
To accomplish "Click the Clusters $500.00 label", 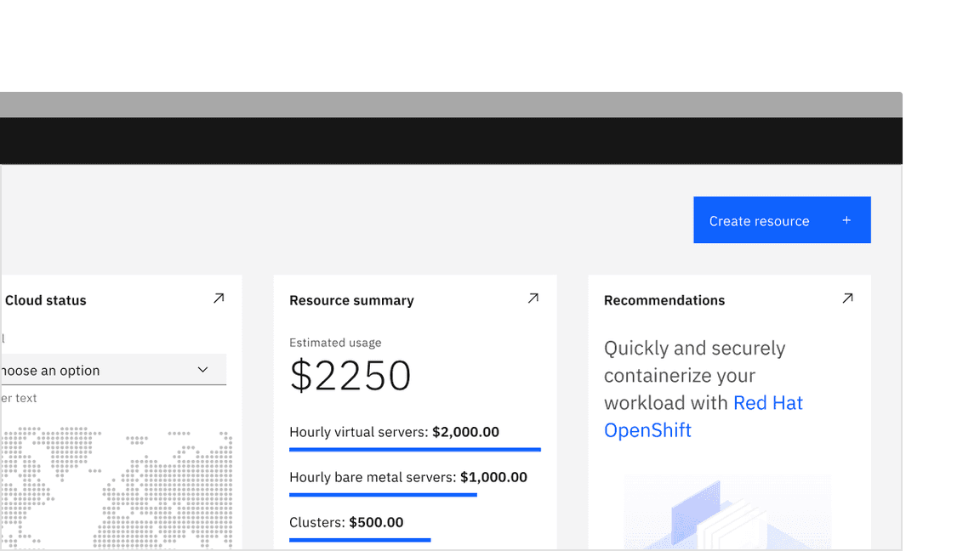I will click(346, 522).
